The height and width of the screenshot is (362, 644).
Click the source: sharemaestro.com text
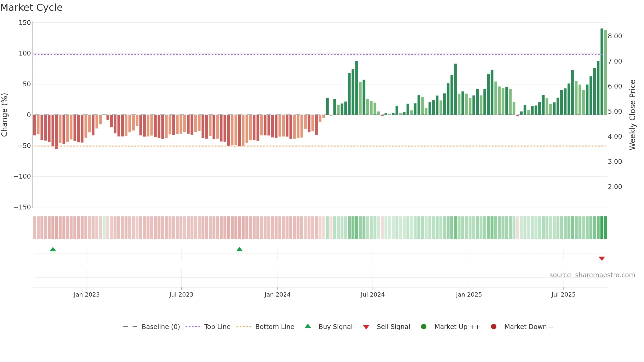[592, 275]
